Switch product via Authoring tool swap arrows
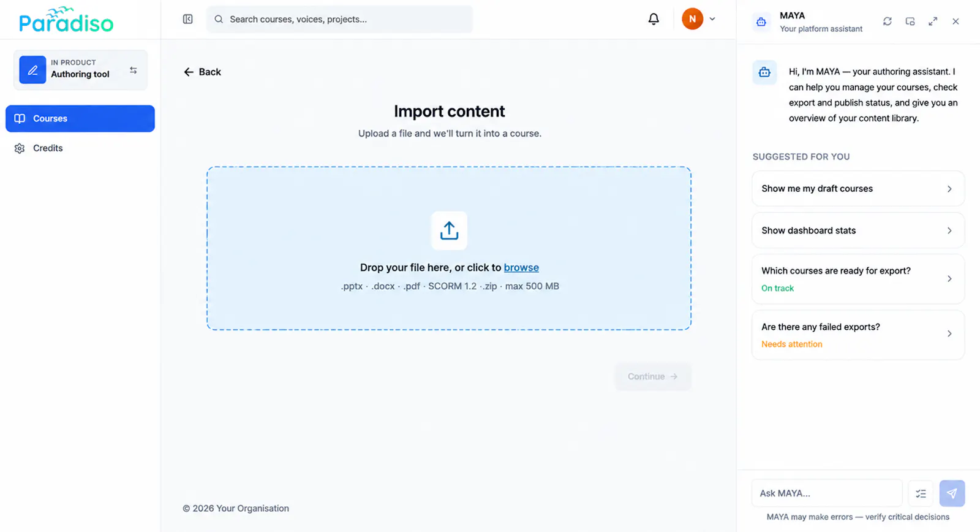980x532 pixels. [x=134, y=70]
